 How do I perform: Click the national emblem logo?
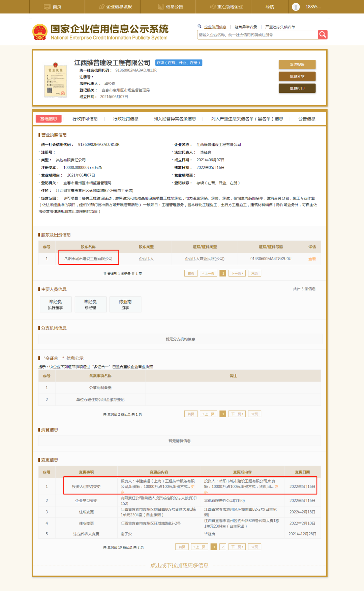point(40,32)
